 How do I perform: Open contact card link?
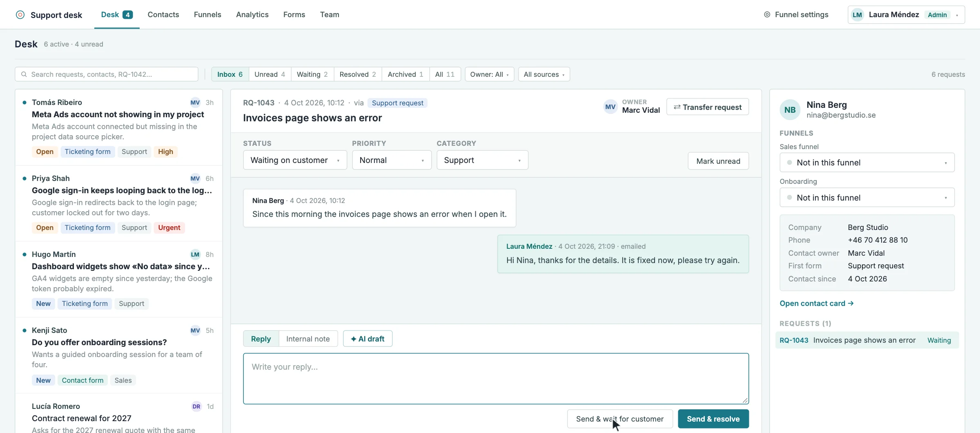tap(817, 303)
